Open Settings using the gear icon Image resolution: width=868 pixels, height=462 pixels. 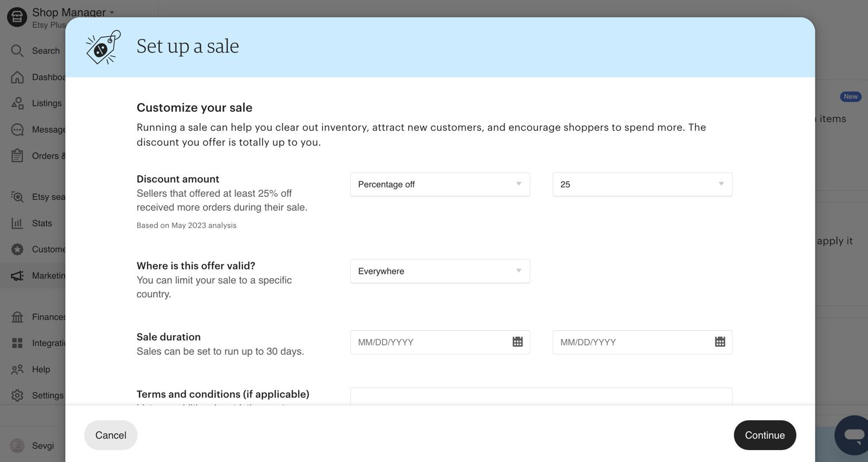click(x=17, y=395)
